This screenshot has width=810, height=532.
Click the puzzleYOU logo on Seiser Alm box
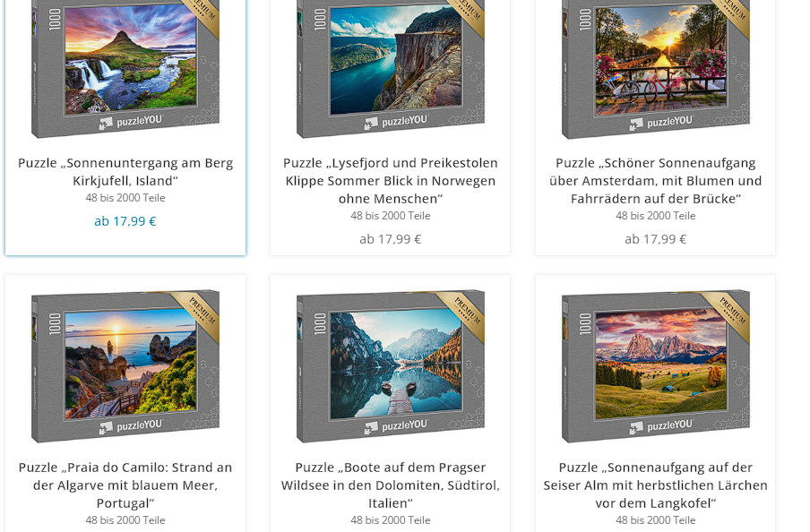[662, 426]
